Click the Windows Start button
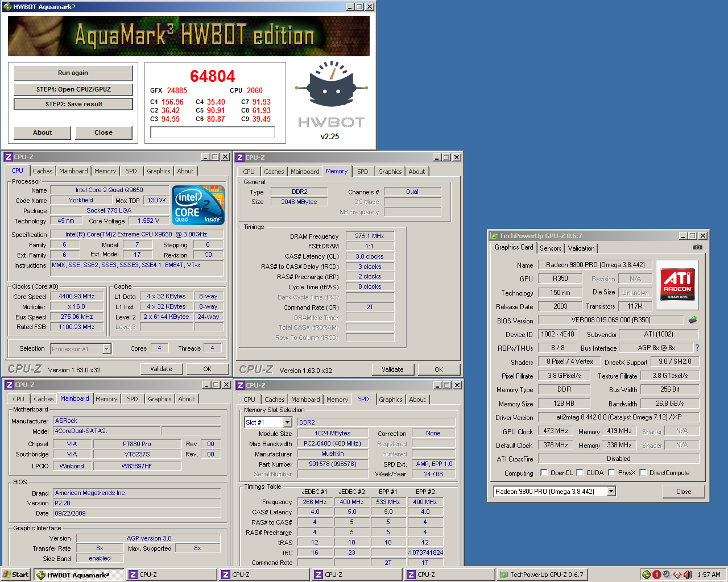This screenshot has height=582, width=728. pos(16,575)
